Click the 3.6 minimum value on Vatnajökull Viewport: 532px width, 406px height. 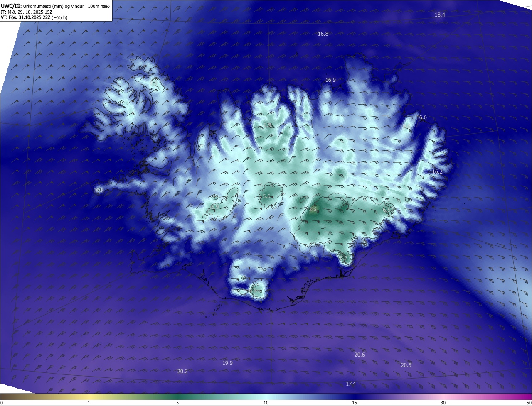click(x=313, y=210)
